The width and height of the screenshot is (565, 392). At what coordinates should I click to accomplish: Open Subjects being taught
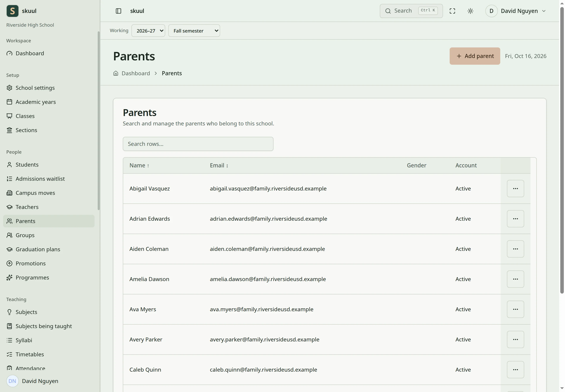49,326
